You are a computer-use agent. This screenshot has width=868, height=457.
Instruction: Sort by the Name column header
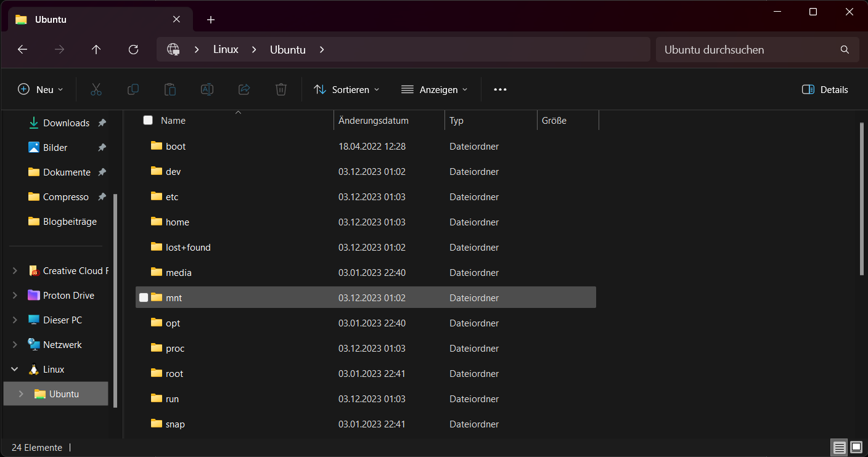[173, 121]
